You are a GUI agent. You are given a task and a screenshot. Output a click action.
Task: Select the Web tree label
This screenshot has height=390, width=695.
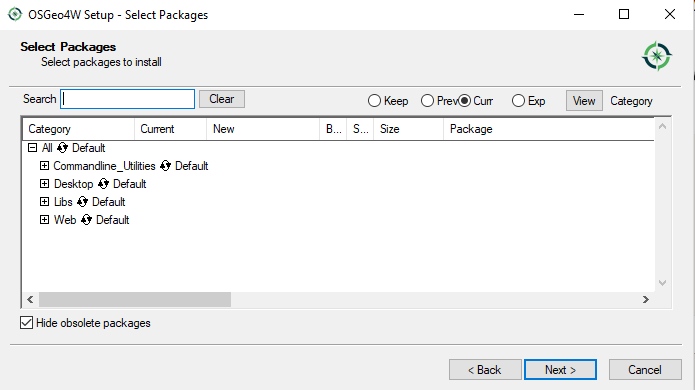[65, 220]
